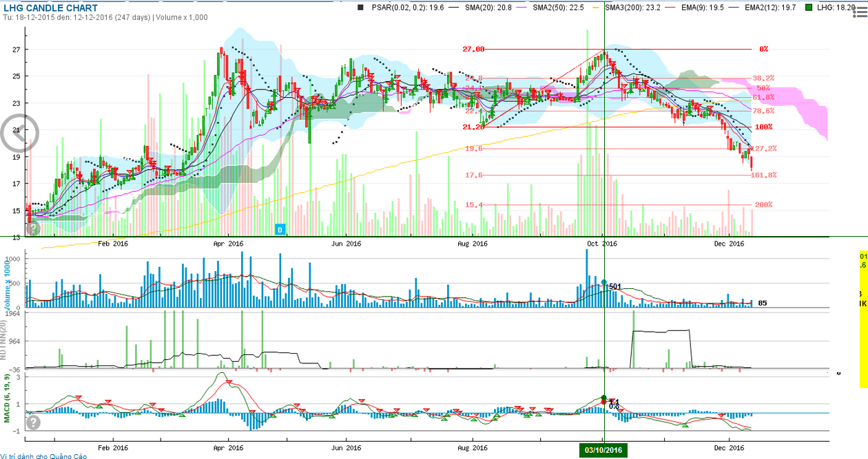Click the 19.6 Fibonacci price label
868x459 pixels.
[474, 148]
